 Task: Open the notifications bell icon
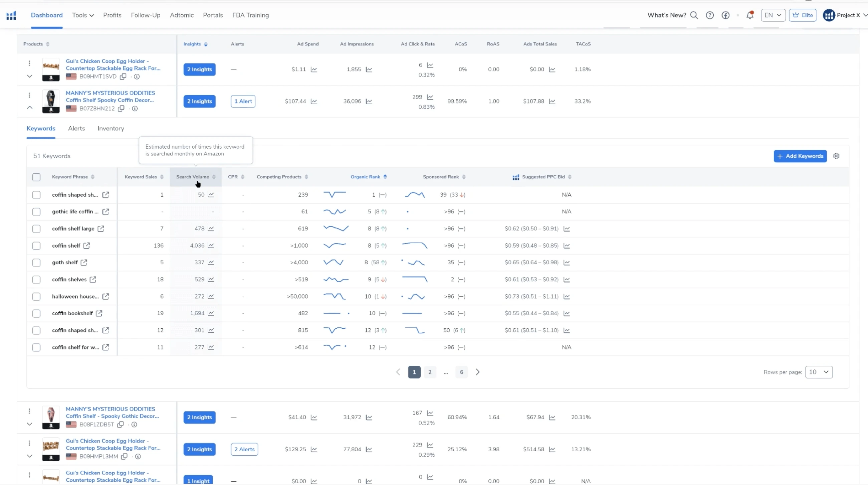click(749, 15)
